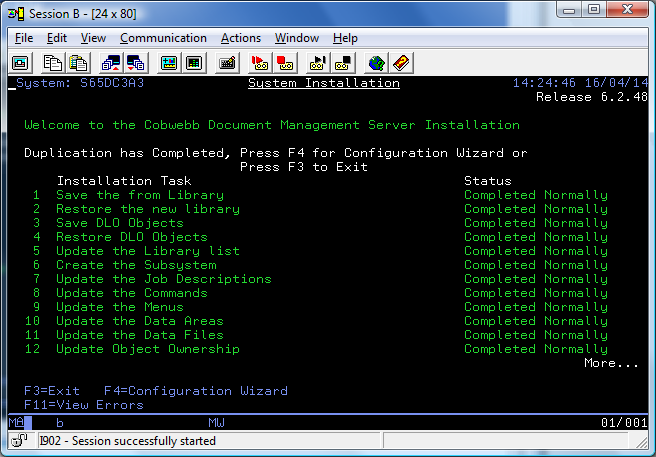Maximize the Session B window
The width and height of the screenshot is (656, 457).
click(x=594, y=9)
